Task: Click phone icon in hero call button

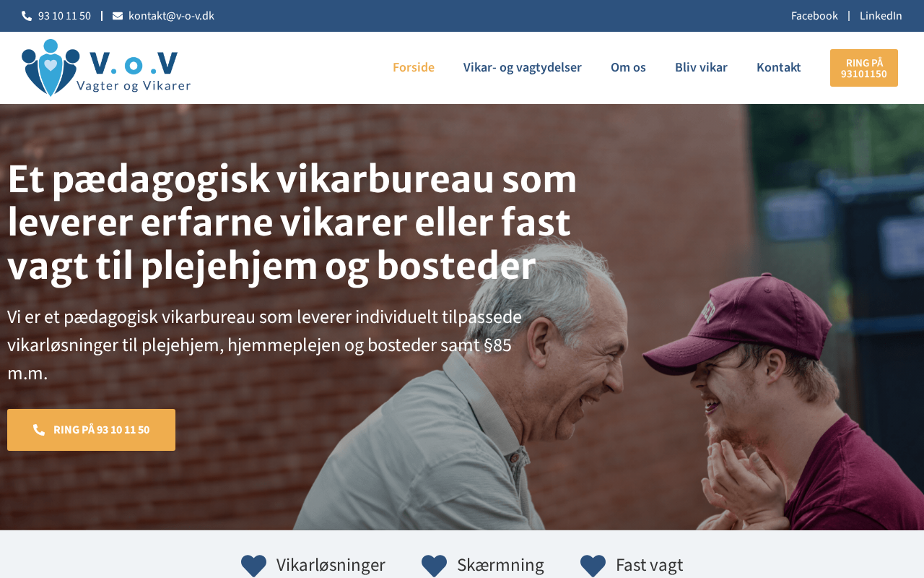Action: [39, 430]
